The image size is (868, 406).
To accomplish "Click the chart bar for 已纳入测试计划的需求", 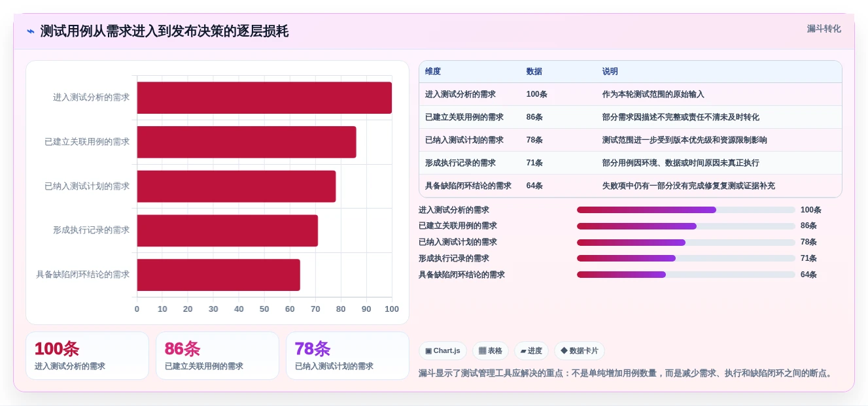I will click(x=236, y=186).
